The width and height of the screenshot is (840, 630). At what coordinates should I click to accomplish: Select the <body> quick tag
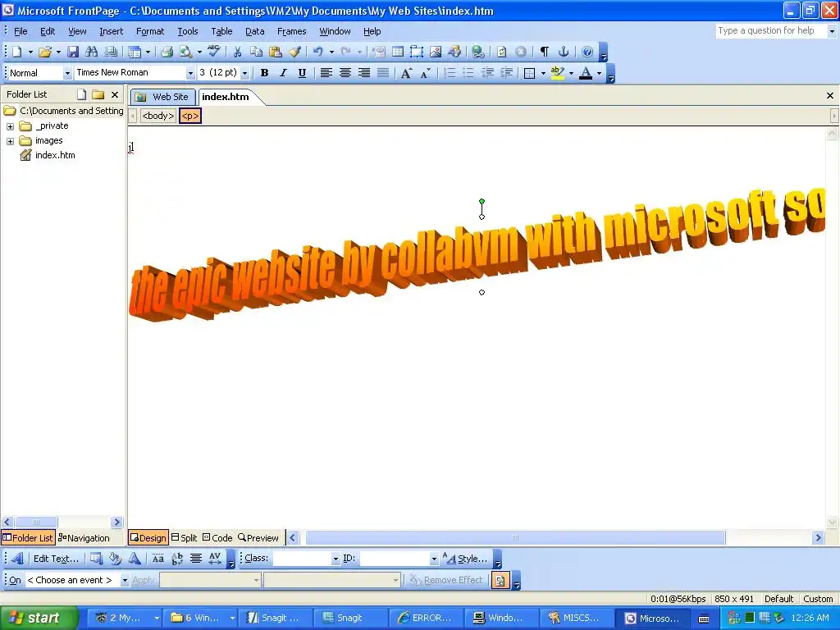pos(158,116)
